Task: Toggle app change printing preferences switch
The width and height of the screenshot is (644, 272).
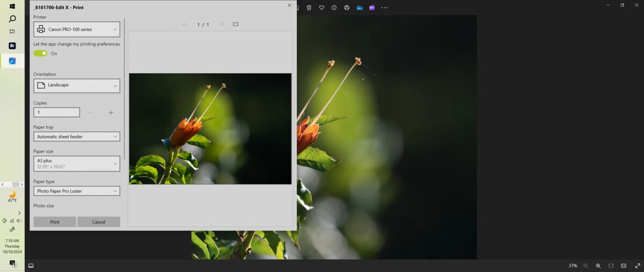Action: click(40, 53)
